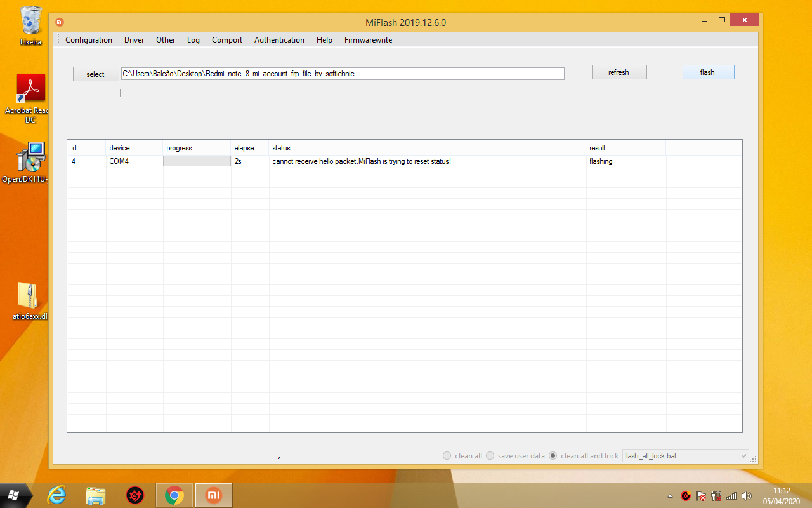Screen dimensions: 812x508
Task: Show hidden tray icons arrow
Action: (x=671, y=496)
